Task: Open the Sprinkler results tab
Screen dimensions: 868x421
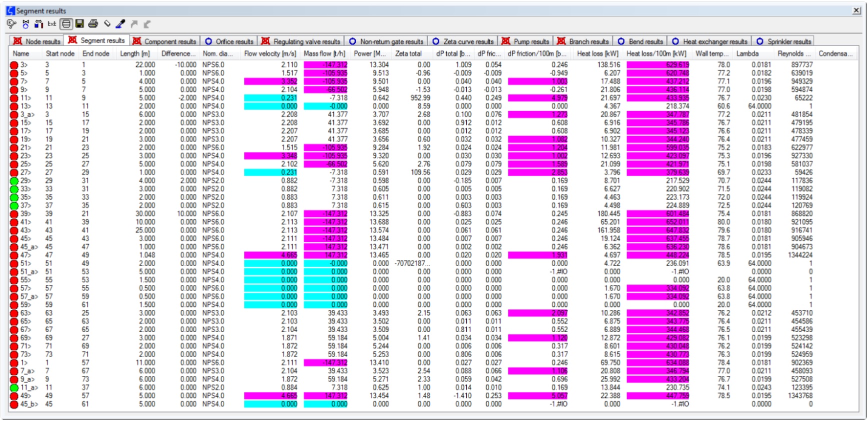Action: coord(784,41)
